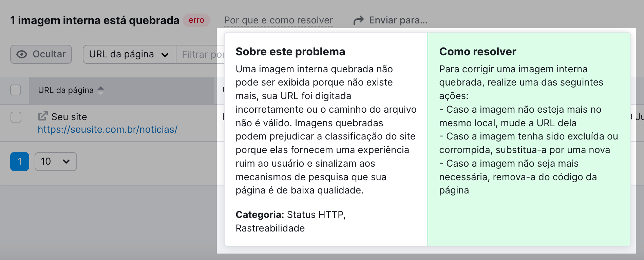Click the descending sort arrow on URL da página
Image resolution: width=644 pixels, height=260 pixels.
pyautogui.click(x=101, y=93)
